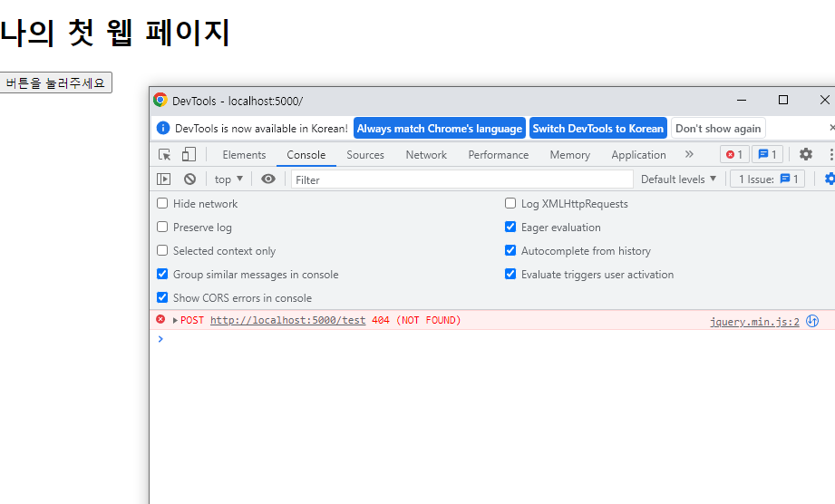Activate the inspect element picker icon

(164, 154)
